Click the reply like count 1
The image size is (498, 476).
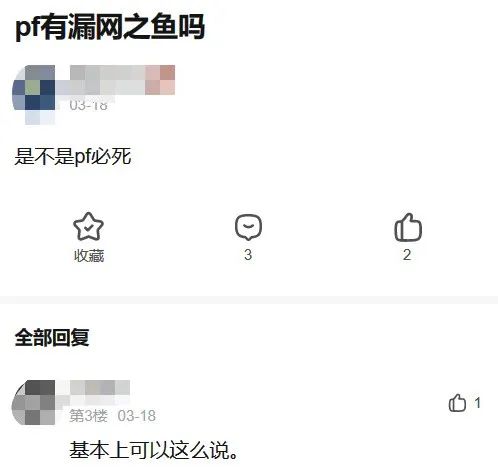click(478, 403)
